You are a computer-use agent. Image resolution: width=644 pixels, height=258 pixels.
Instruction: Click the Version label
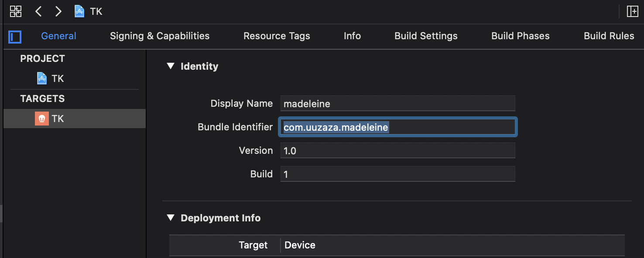[x=256, y=151]
